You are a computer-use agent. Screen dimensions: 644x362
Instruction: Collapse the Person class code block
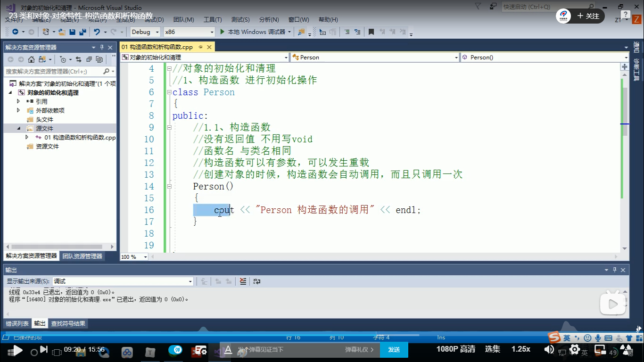pos(169,92)
